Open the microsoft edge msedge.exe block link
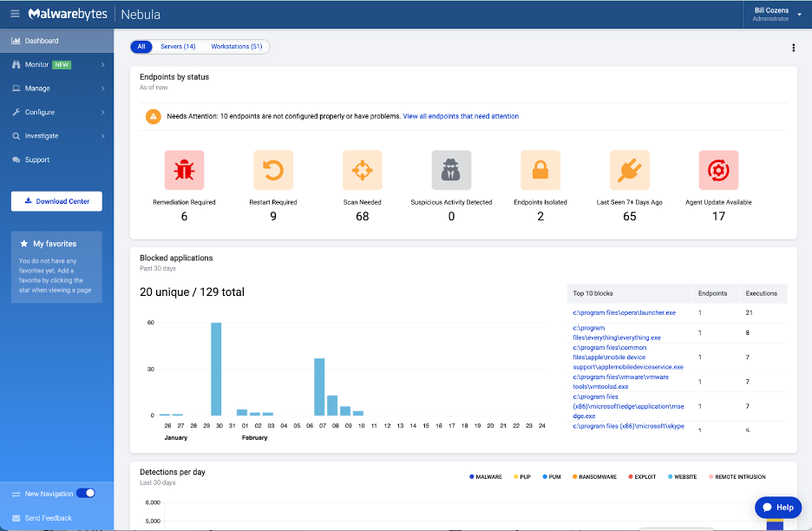Image resolution: width=812 pixels, height=531 pixels. [x=627, y=406]
